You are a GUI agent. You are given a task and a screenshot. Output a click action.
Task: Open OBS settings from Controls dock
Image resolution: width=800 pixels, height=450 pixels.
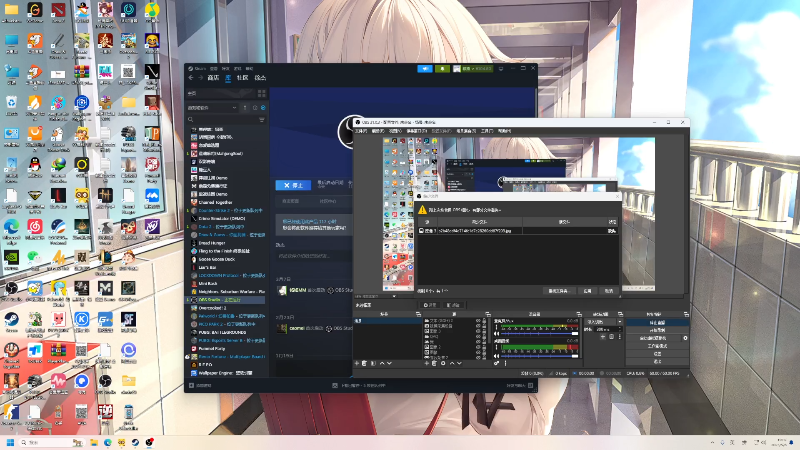657,354
